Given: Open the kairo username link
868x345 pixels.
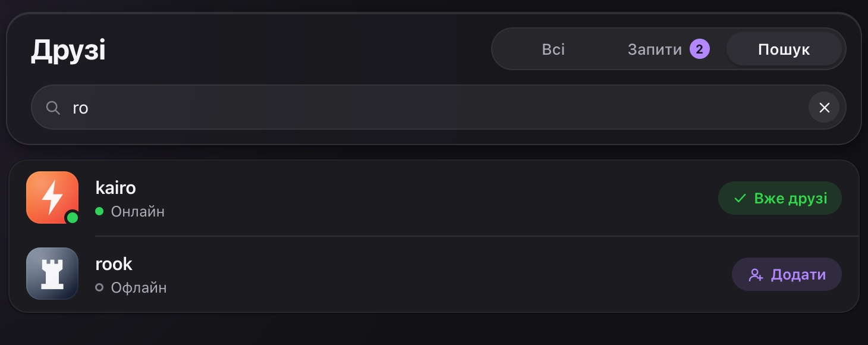Looking at the screenshot, I should 116,188.
